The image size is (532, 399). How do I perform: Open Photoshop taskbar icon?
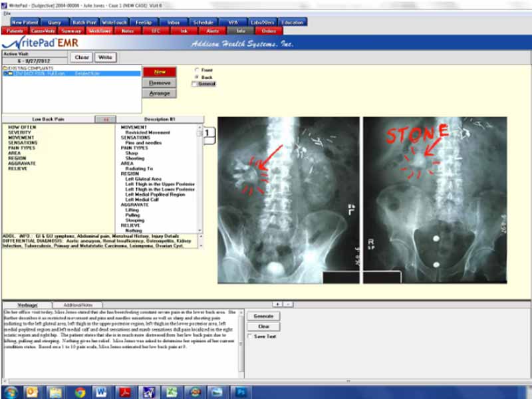pyautogui.click(x=241, y=391)
